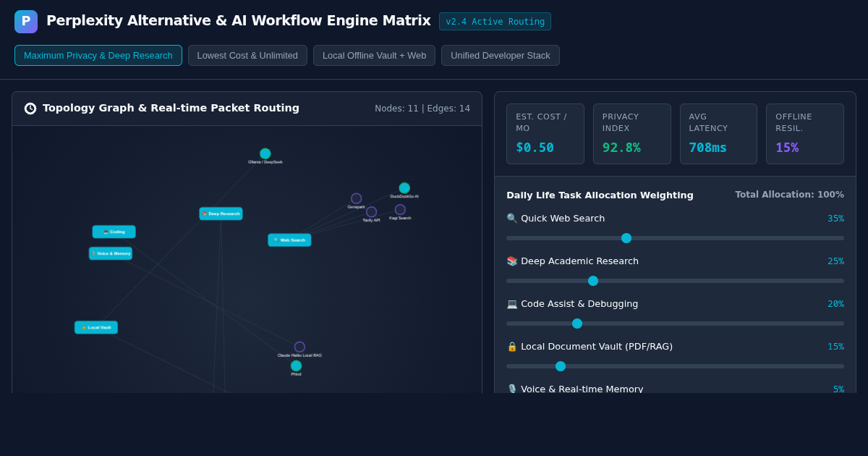Click 'Topology Graph & Real-time Packet Routing' title

click(171, 108)
